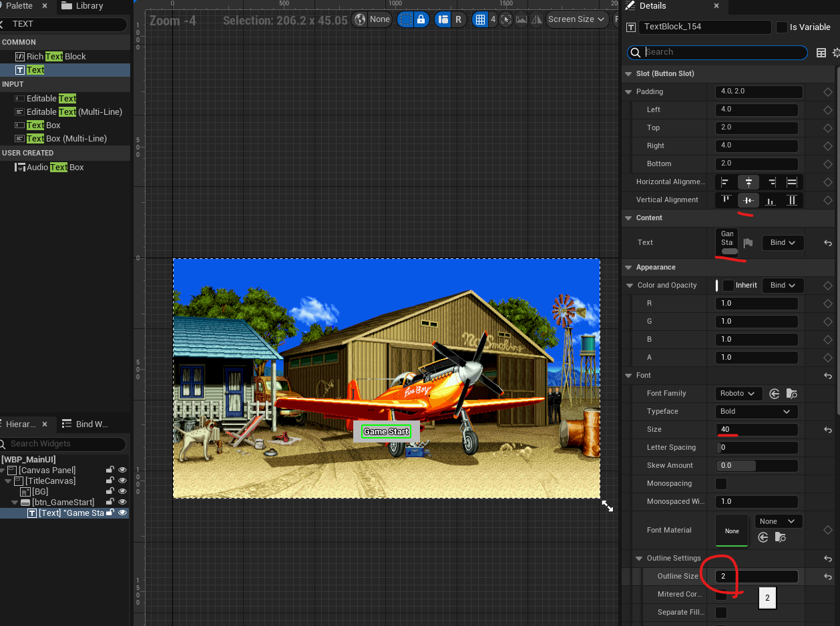
Task: Select top vertical alignment
Action: click(725, 200)
